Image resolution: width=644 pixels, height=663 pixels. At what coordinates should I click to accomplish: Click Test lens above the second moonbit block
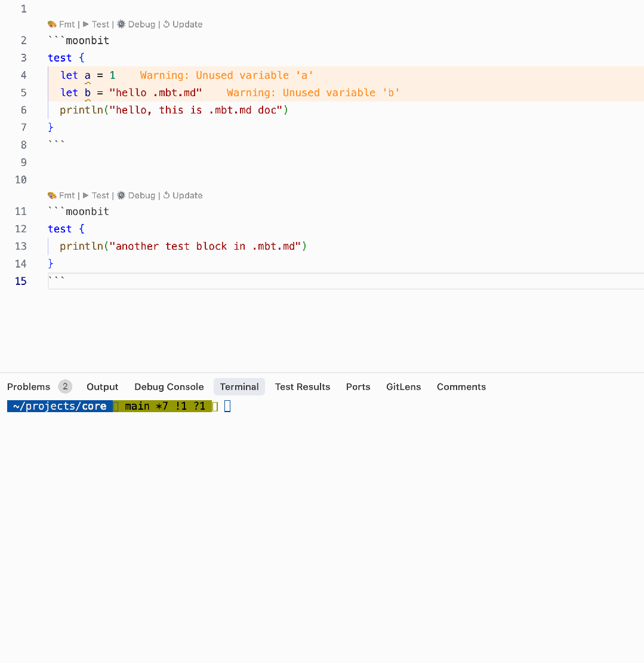(x=96, y=196)
